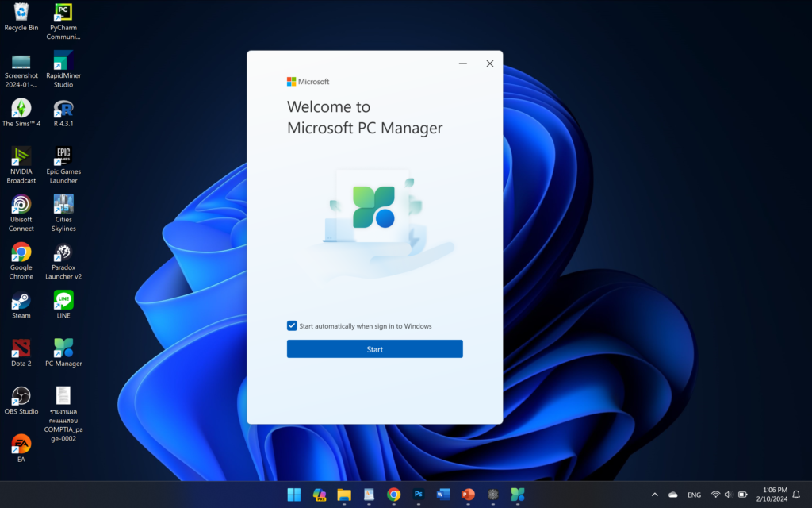Switch input language via ENG indicator
Viewport: 812px width, 508px height.
click(x=694, y=495)
